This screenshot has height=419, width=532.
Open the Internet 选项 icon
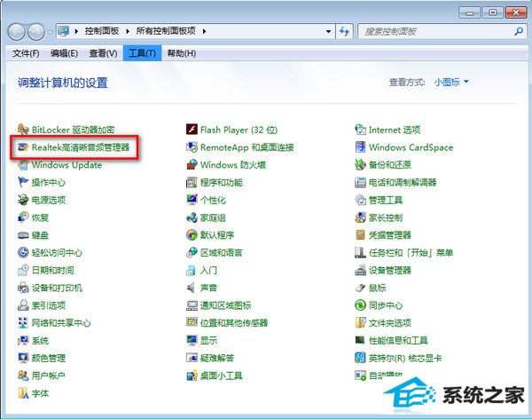[360, 130]
